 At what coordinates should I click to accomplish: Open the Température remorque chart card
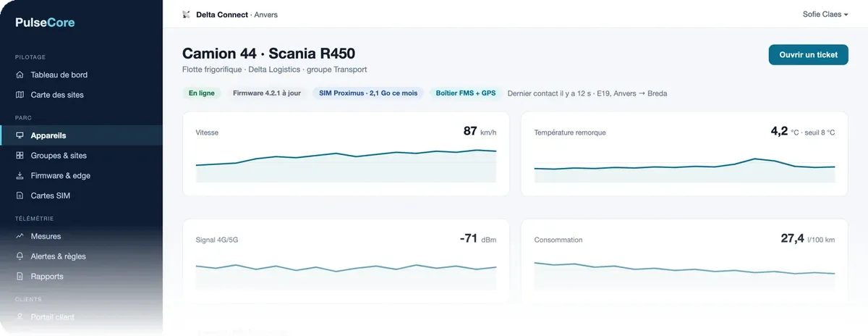point(684,154)
